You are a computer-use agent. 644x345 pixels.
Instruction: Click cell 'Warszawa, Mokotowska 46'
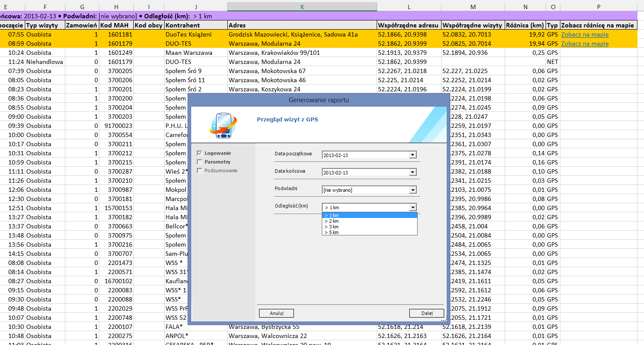click(302, 80)
